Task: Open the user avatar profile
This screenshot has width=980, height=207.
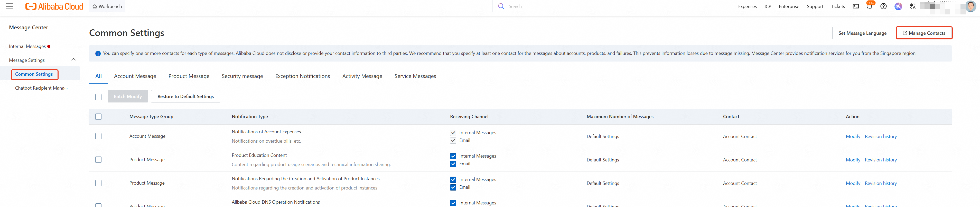Action: click(x=970, y=6)
